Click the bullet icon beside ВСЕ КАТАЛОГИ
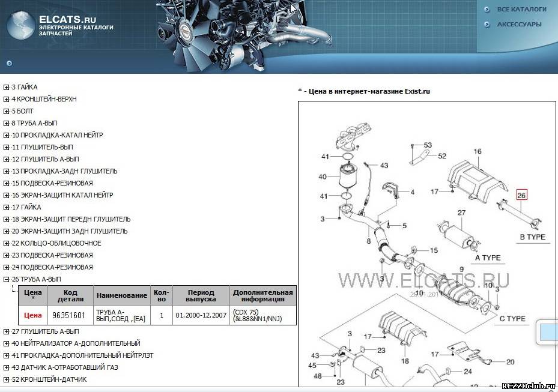This screenshot has width=558, height=392. pyautogui.click(x=487, y=10)
